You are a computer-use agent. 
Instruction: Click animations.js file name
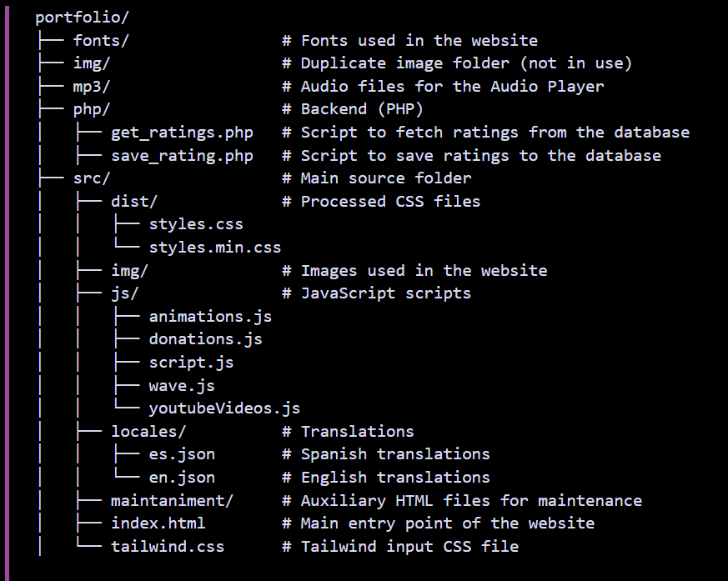click(x=210, y=317)
